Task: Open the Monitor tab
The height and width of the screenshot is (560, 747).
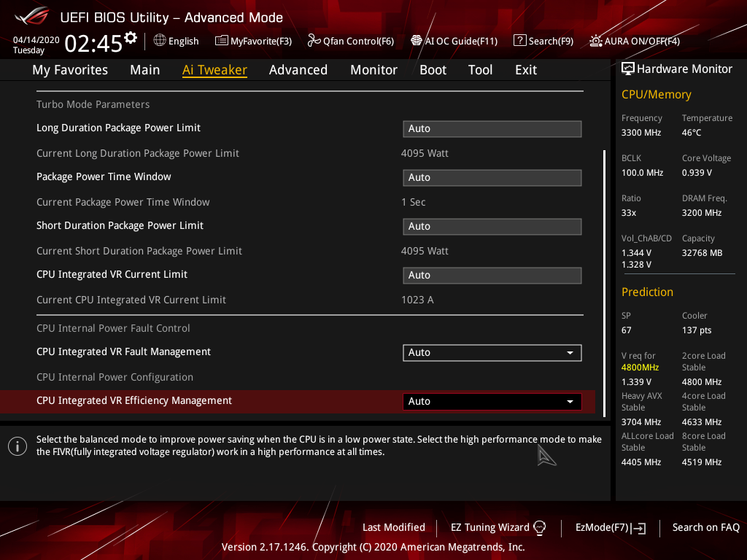Action: pos(373,70)
